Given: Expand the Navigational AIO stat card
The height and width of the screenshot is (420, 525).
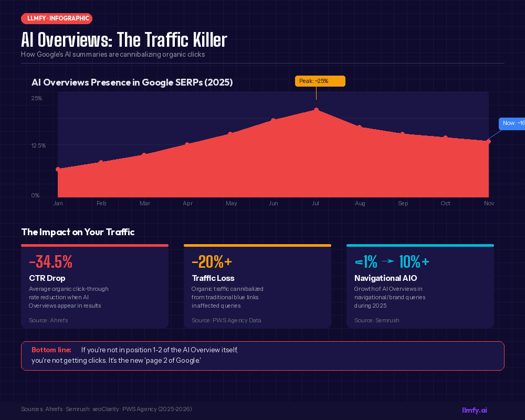Looking at the screenshot, I should pos(420,286).
